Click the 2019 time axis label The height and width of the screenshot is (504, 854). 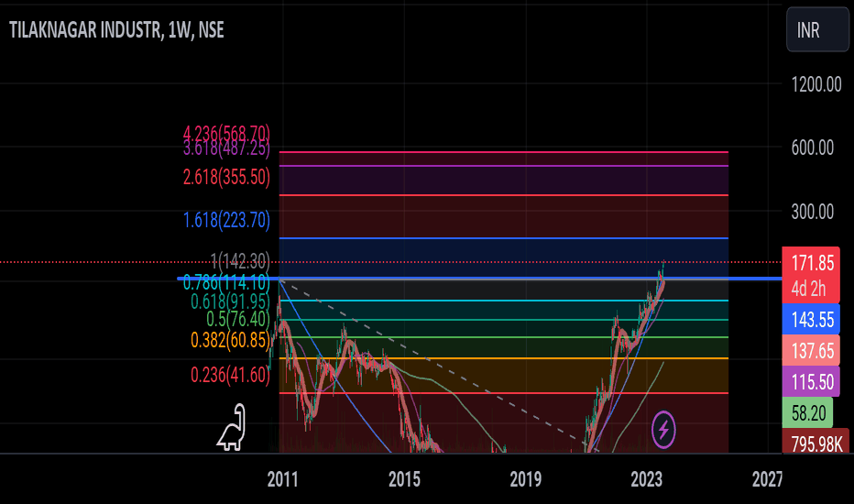click(x=526, y=479)
